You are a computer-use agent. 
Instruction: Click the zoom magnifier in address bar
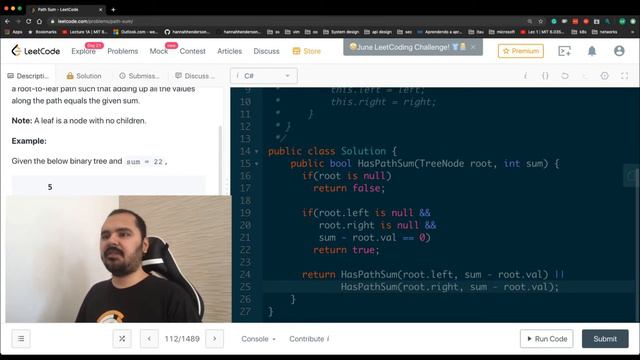(x=529, y=21)
